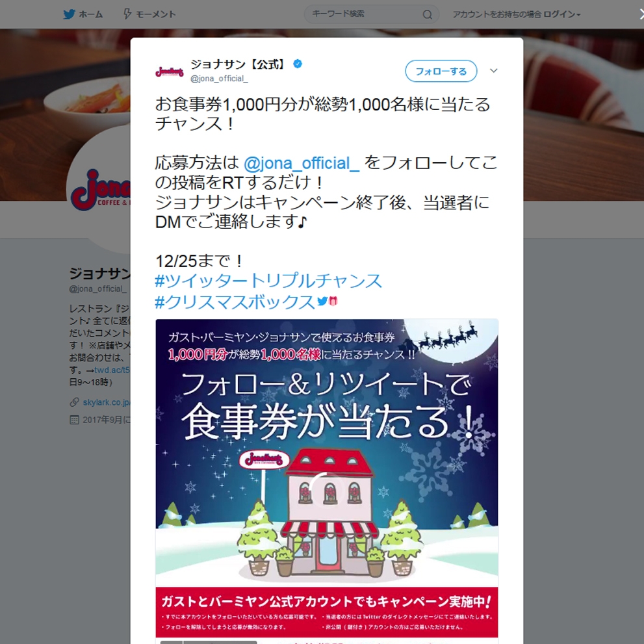Open the skylark.co.jp profile link
The width and height of the screenshot is (644, 644).
(x=107, y=402)
